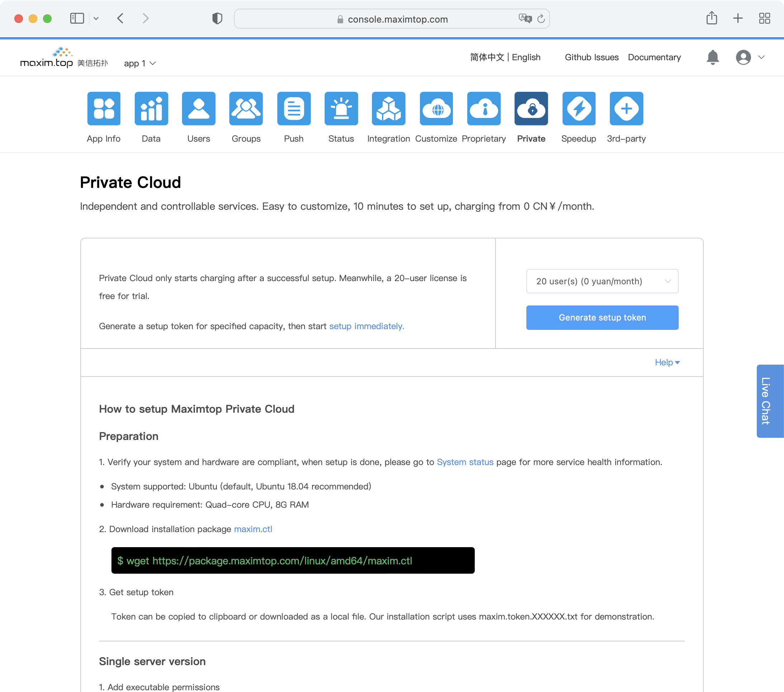Click the wget command code block
Image resolution: width=784 pixels, height=692 pixels.
pyautogui.click(x=293, y=560)
